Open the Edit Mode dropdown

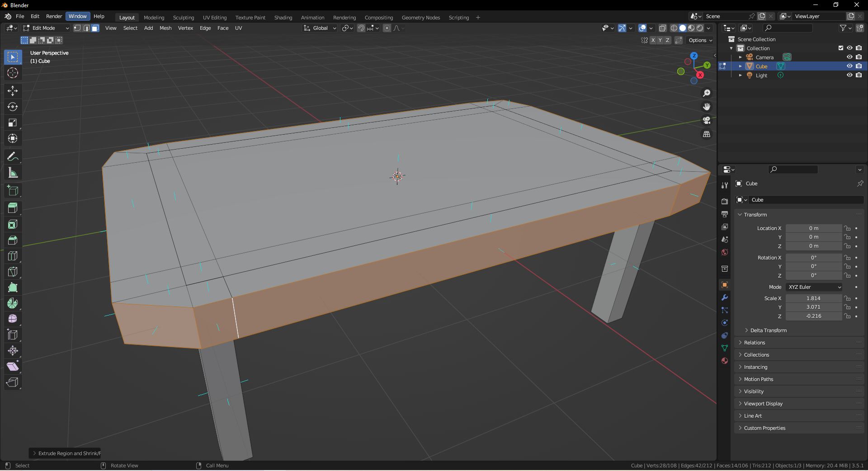46,28
